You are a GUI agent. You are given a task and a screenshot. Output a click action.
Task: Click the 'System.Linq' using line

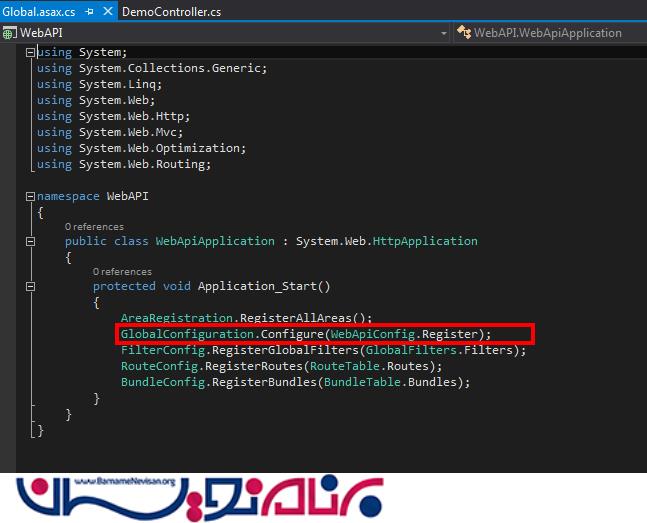[99, 84]
